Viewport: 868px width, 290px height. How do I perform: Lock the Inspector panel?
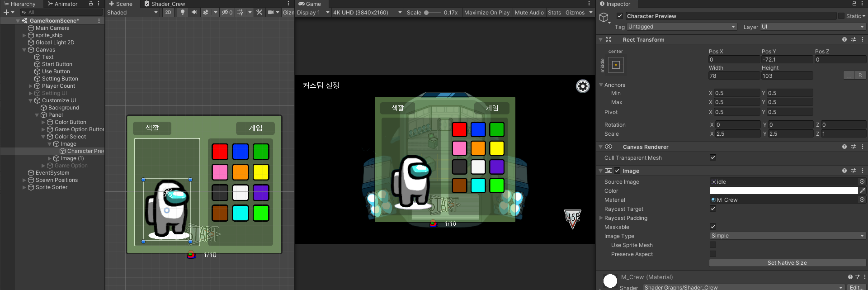pos(854,4)
